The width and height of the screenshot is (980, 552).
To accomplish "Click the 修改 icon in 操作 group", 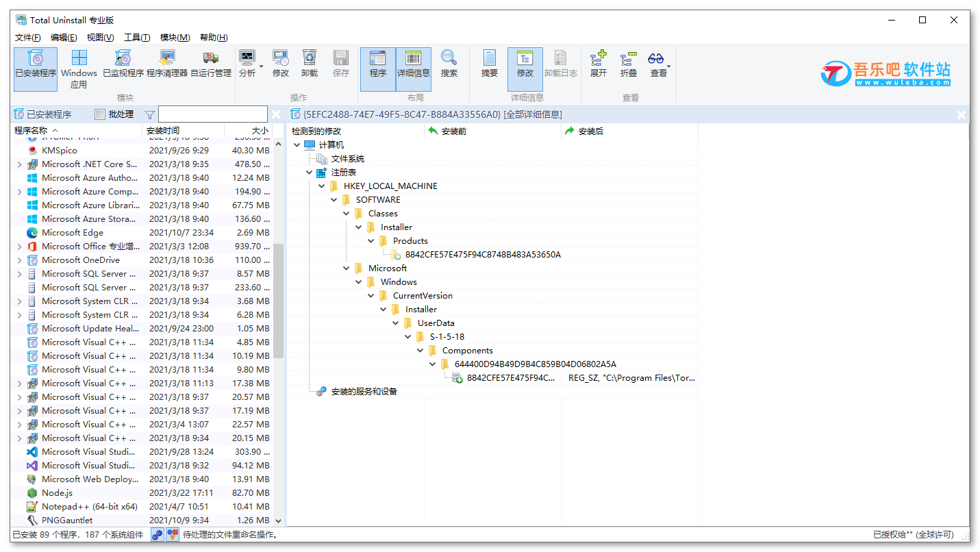I will (x=281, y=63).
